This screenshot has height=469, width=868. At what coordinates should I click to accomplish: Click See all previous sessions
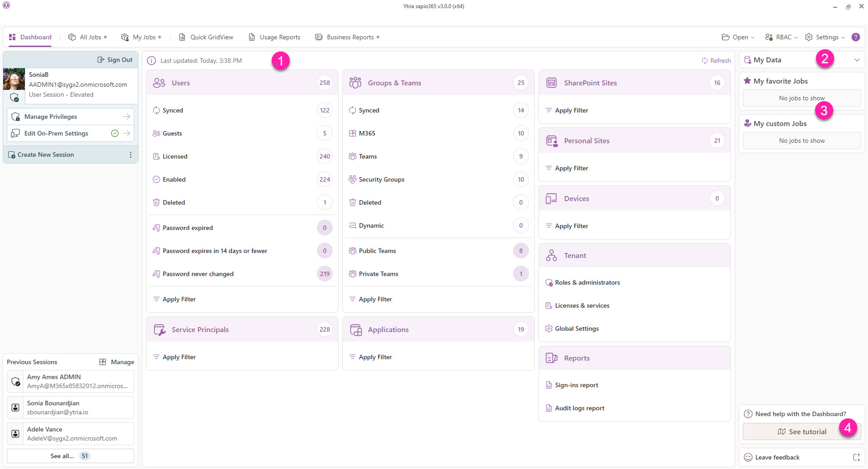[71, 456]
